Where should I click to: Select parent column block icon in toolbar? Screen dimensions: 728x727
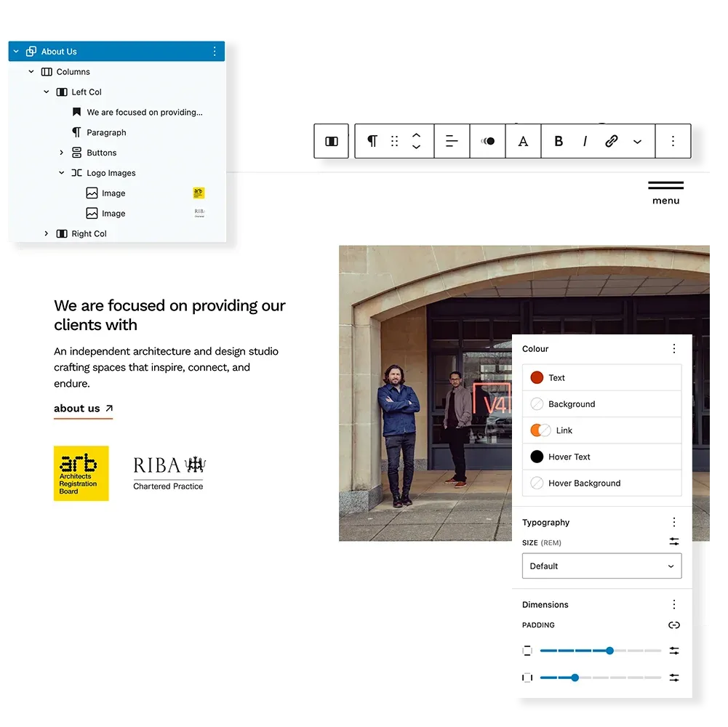[332, 141]
